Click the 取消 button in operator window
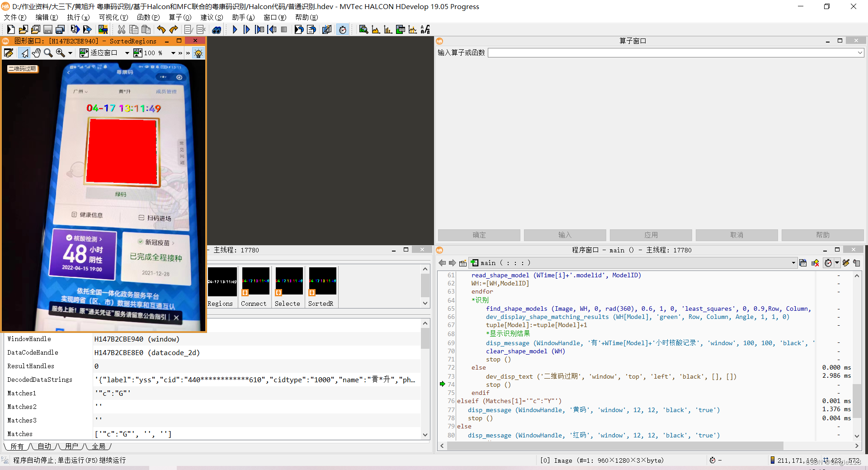This screenshot has height=470, width=868. tap(737, 235)
